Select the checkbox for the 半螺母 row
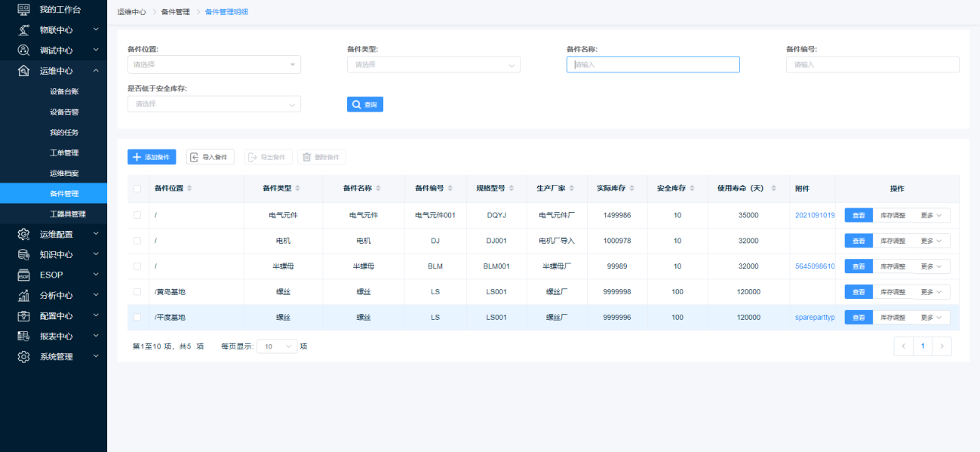 [x=137, y=266]
